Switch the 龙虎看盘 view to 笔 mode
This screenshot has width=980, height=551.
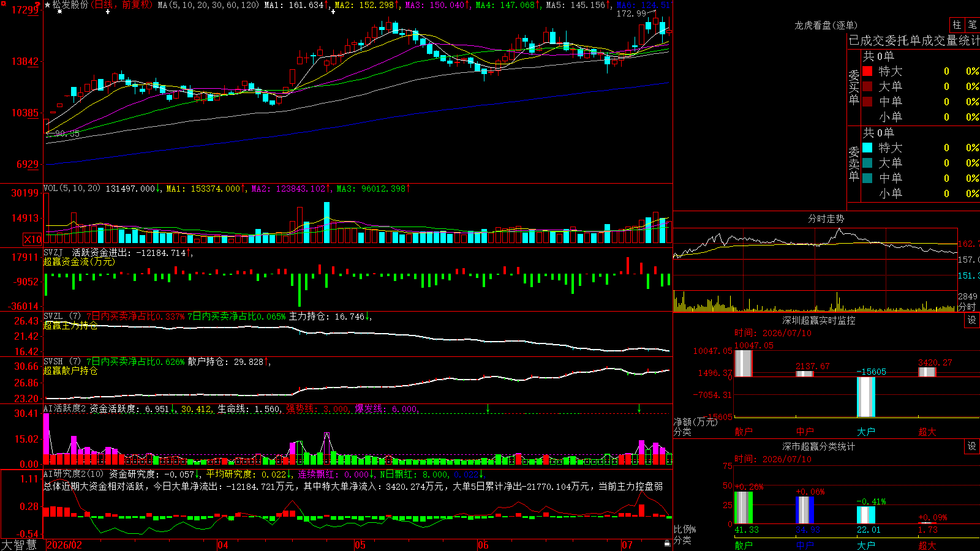coord(972,25)
